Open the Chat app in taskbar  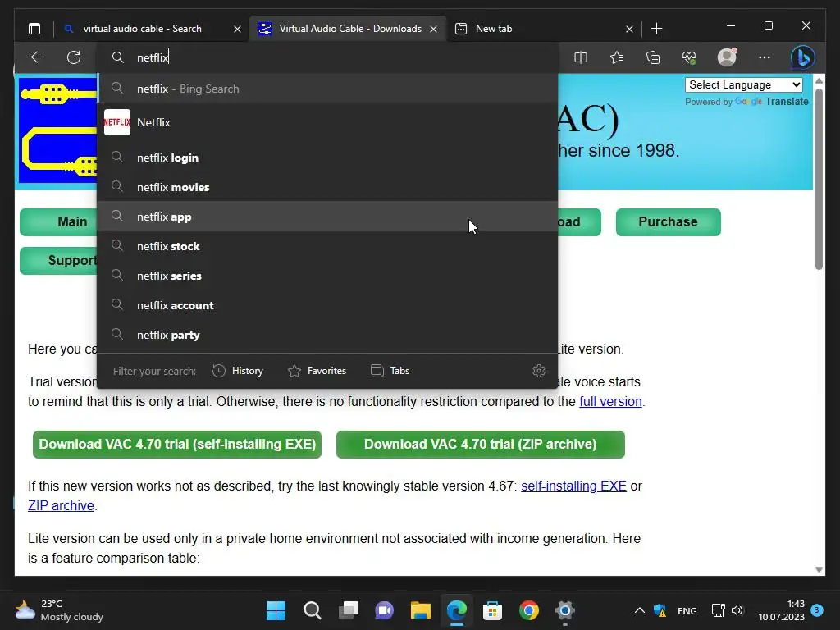point(384,610)
